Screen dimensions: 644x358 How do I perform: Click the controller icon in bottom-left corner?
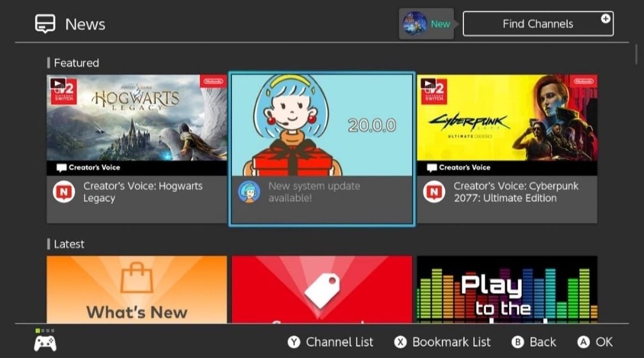pyautogui.click(x=45, y=343)
